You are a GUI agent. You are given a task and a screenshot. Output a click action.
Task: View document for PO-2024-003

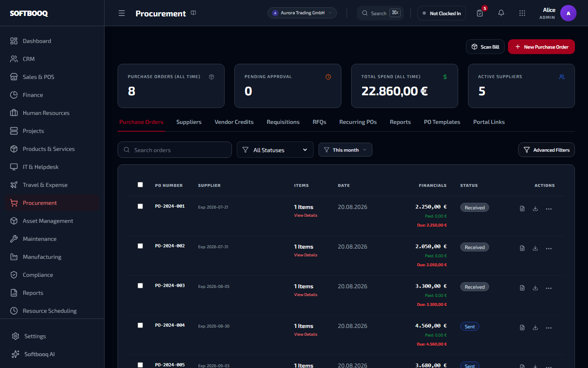522,288
